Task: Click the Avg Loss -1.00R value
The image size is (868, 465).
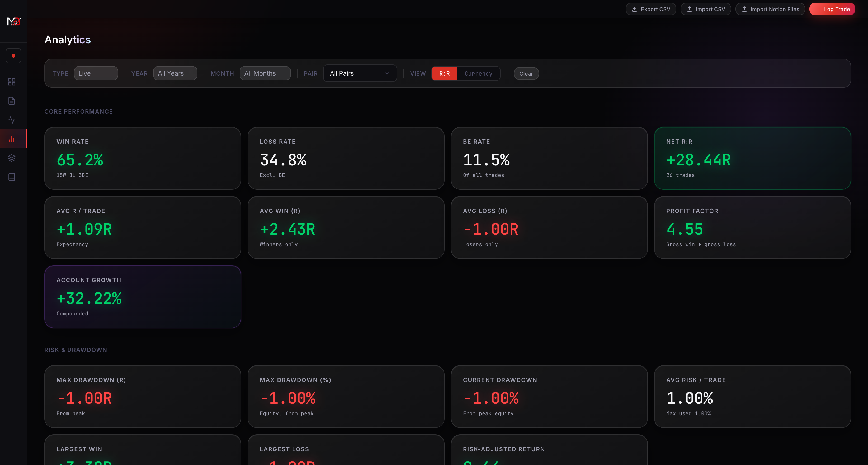Action: point(490,229)
